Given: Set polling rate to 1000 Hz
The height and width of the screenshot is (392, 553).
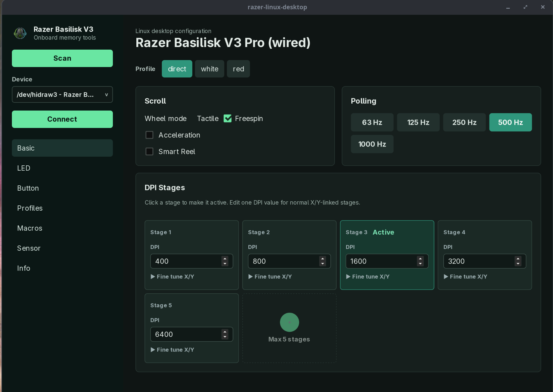Looking at the screenshot, I should (372, 144).
